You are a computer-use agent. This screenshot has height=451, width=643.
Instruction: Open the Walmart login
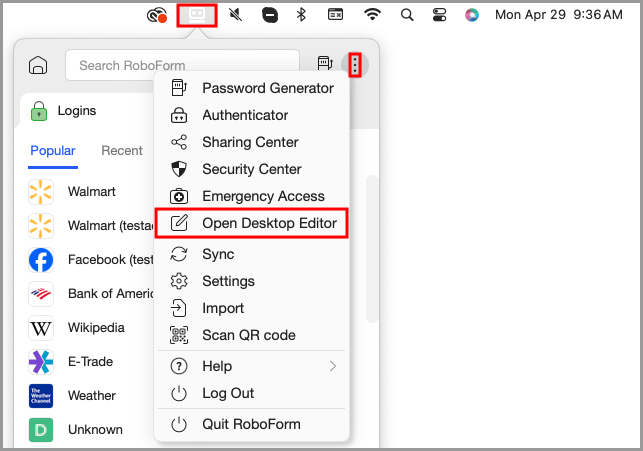90,192
